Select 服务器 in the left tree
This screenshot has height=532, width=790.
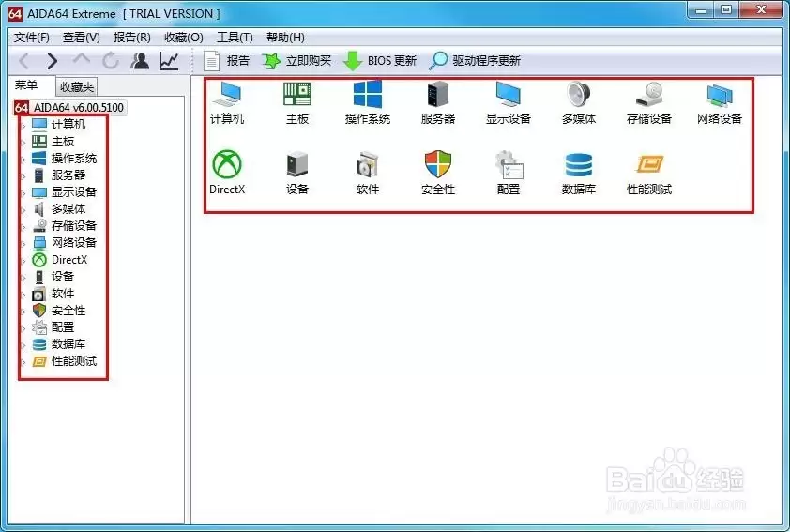click(x=58, y=175)
